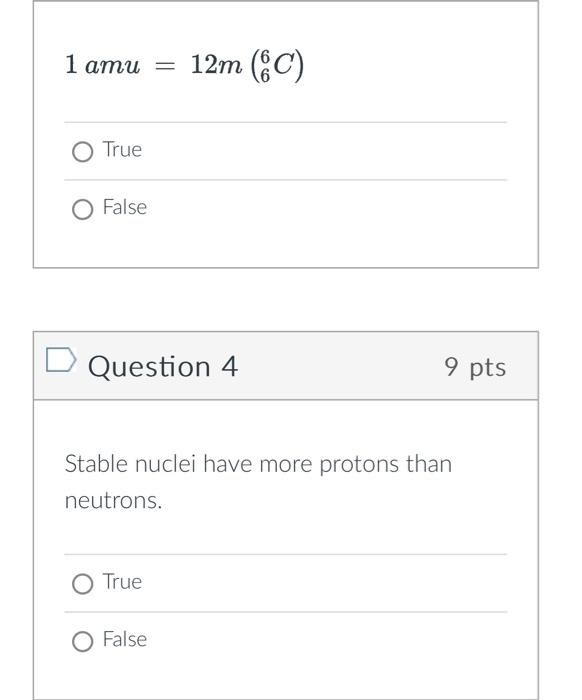
Task: Click the 12m term in the equation
Action: point(216,65)
